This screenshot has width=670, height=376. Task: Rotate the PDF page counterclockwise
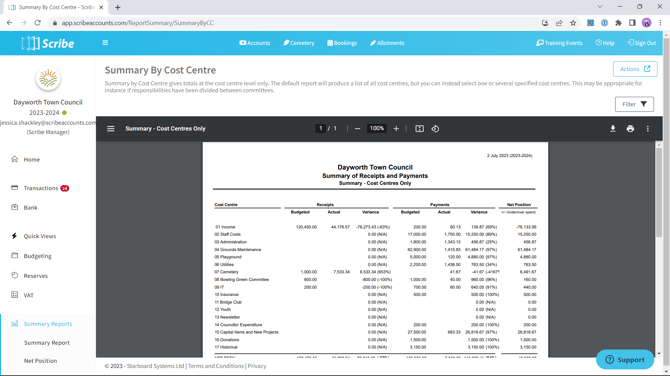click(x=435, y=129)
